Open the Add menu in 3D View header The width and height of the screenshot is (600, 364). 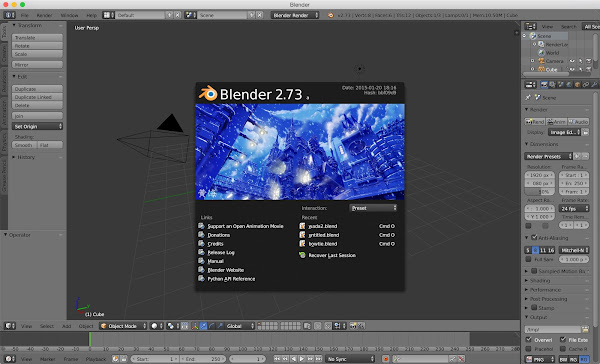[67, 326]
